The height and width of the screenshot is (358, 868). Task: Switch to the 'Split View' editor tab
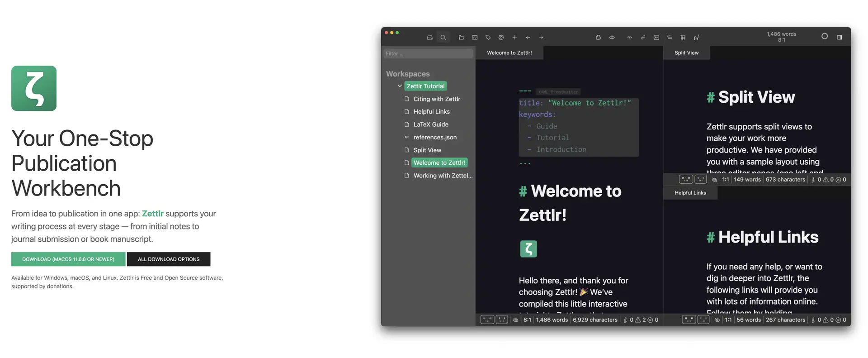click(686, 53)
